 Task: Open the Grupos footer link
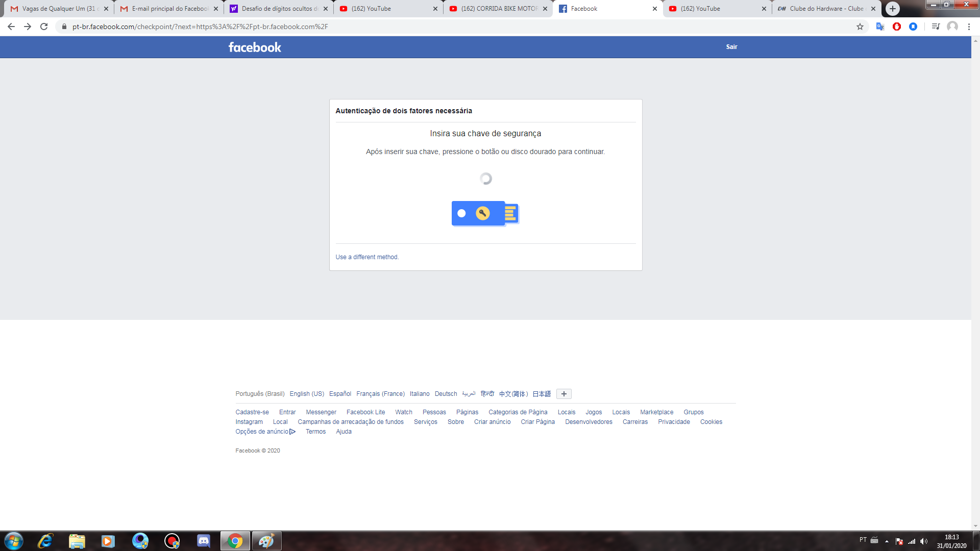click(x=694, y=412)
